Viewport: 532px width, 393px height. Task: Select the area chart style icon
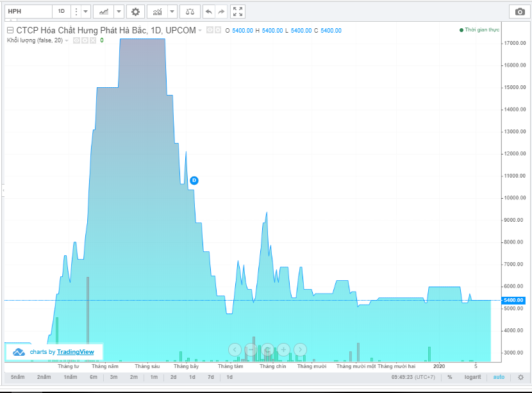(104, 12)
